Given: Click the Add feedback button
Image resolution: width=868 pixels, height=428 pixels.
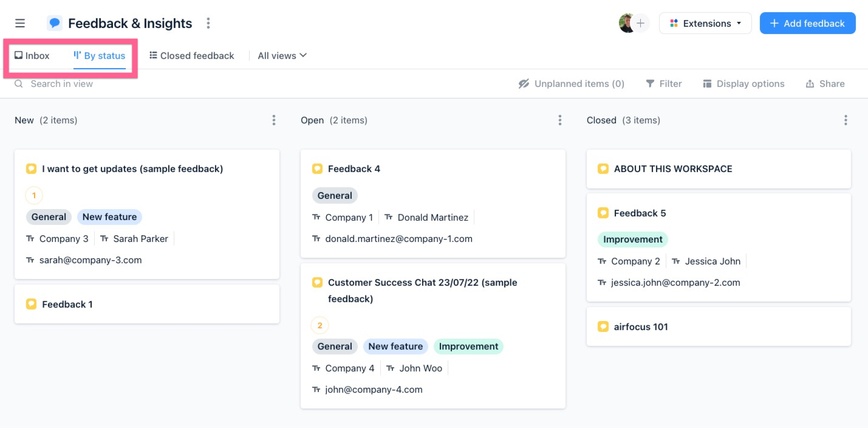Looking at the screenshot, I should tap(807, 22).
